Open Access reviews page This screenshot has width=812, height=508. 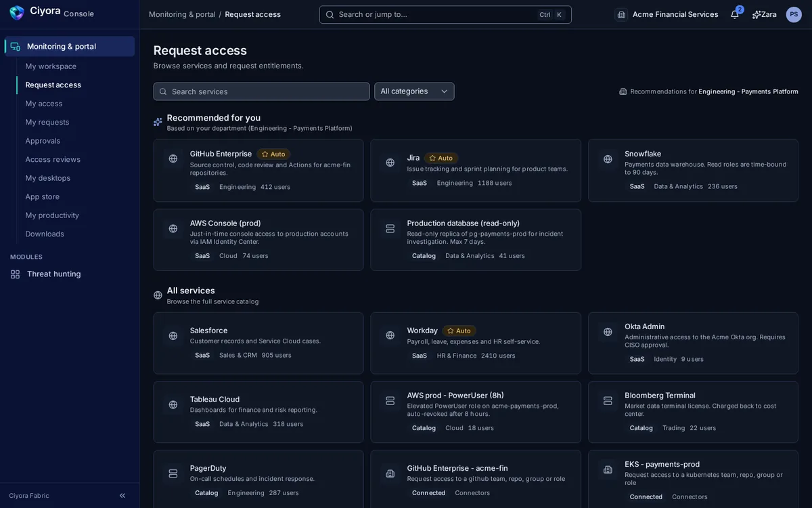pyautogui.click(x=53, y=160)
